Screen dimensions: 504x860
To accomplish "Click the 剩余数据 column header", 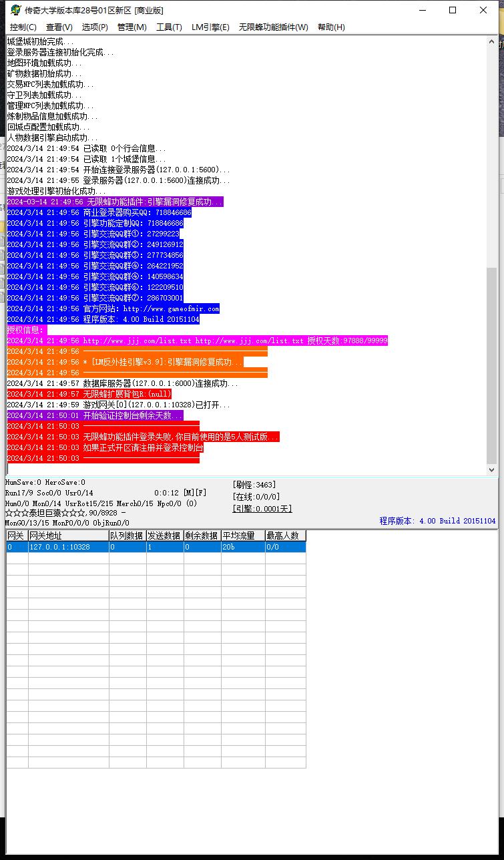I will (x=202, y=535).
